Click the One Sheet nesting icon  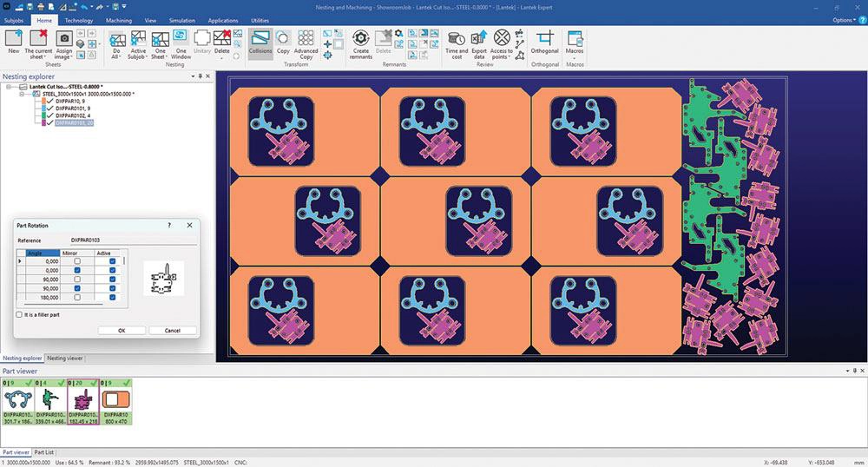click(x=160, y=39)
